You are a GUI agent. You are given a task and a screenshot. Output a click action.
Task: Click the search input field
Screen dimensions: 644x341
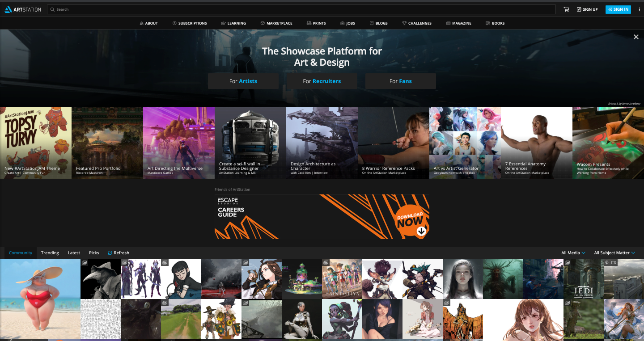coord(179,9)
